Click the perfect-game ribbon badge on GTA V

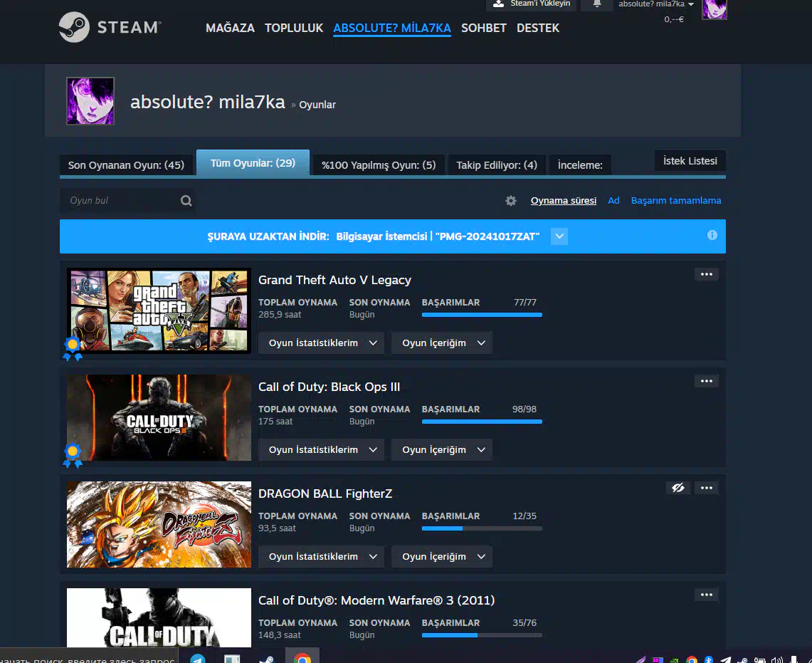tap(73, 348)
